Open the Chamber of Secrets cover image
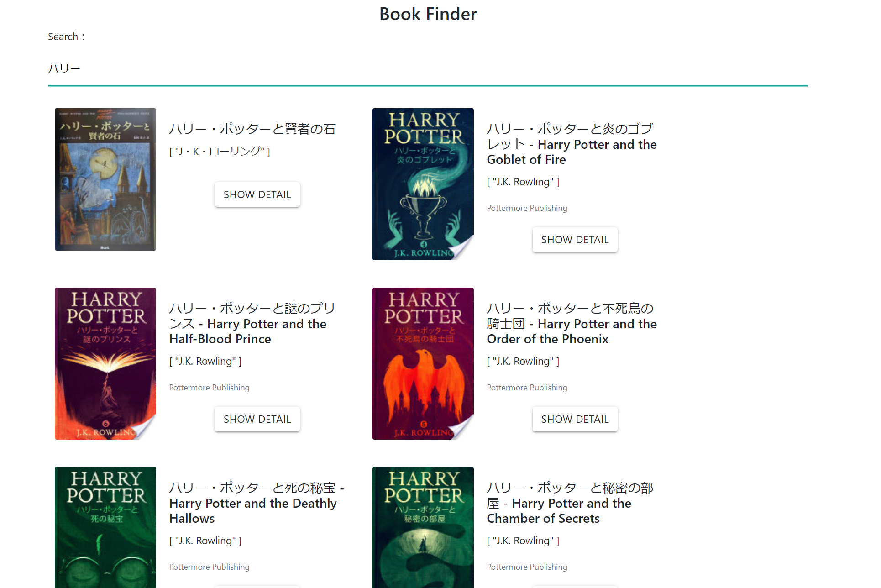This screenshot has width=881, height=588. [x=423, y=527]
